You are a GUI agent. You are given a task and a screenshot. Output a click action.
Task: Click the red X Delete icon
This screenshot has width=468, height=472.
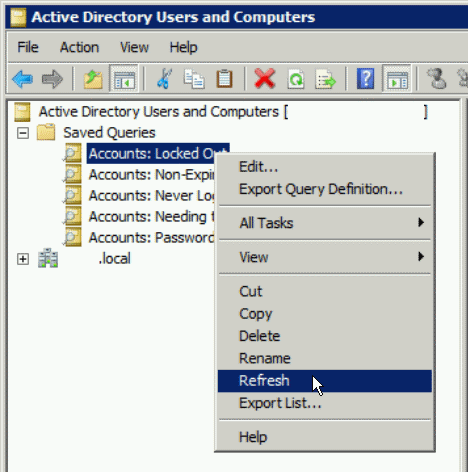point(265,79)
